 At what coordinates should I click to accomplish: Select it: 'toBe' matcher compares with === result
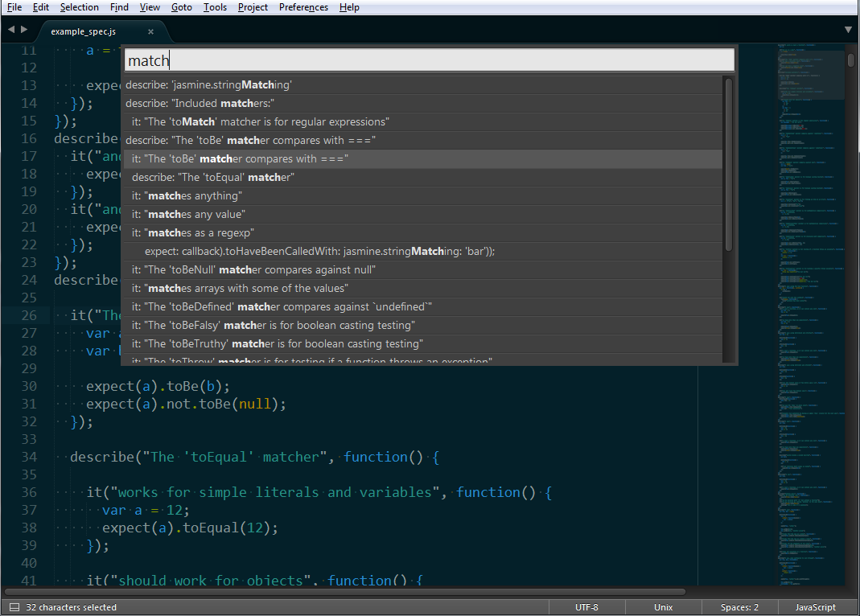[x=423, y=159]
